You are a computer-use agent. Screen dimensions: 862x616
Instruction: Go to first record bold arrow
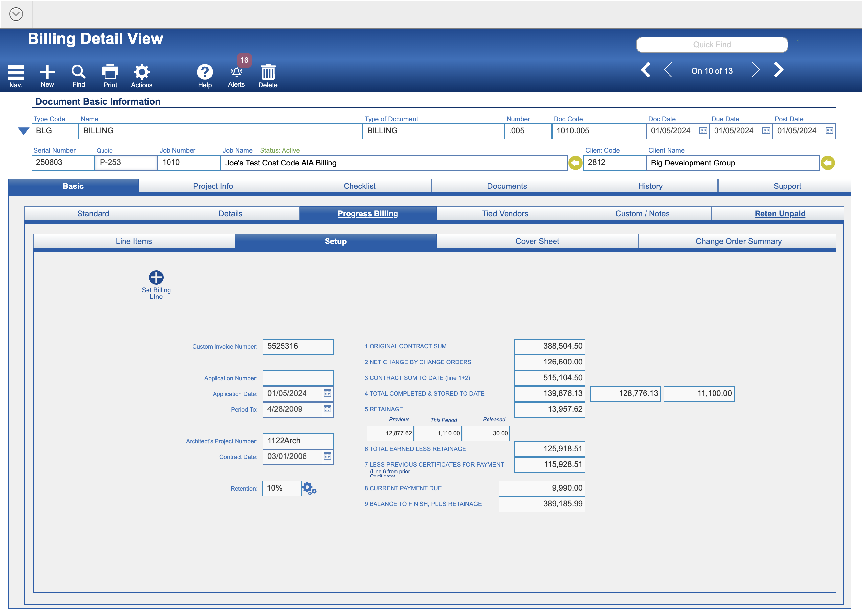point(646,70)
